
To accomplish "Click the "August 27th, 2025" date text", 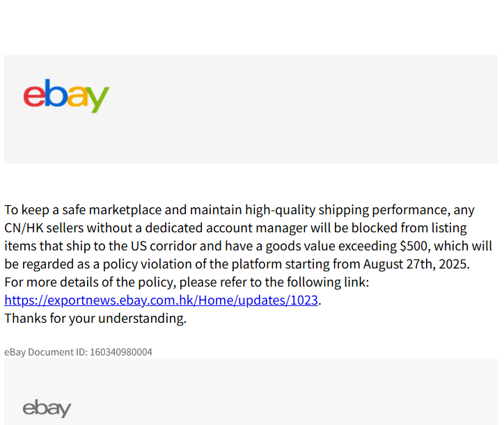I will [x=423, y=264].
